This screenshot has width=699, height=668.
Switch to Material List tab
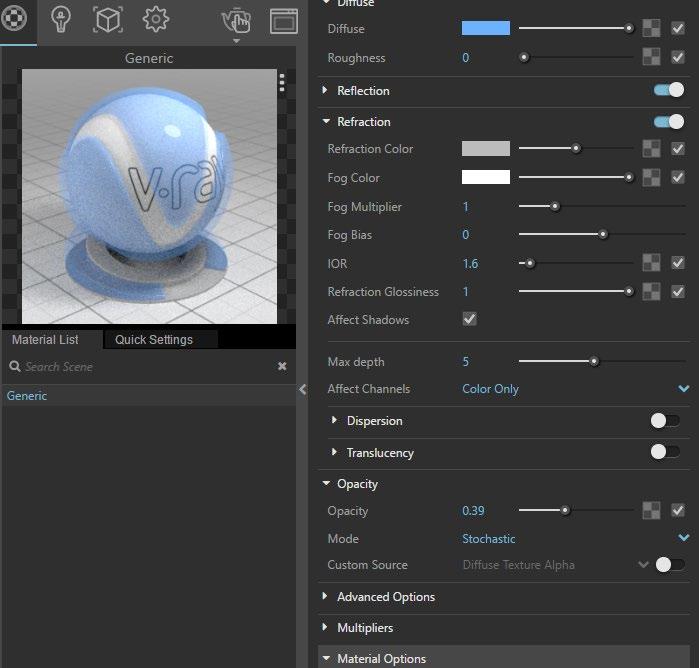tap(45, 340)
